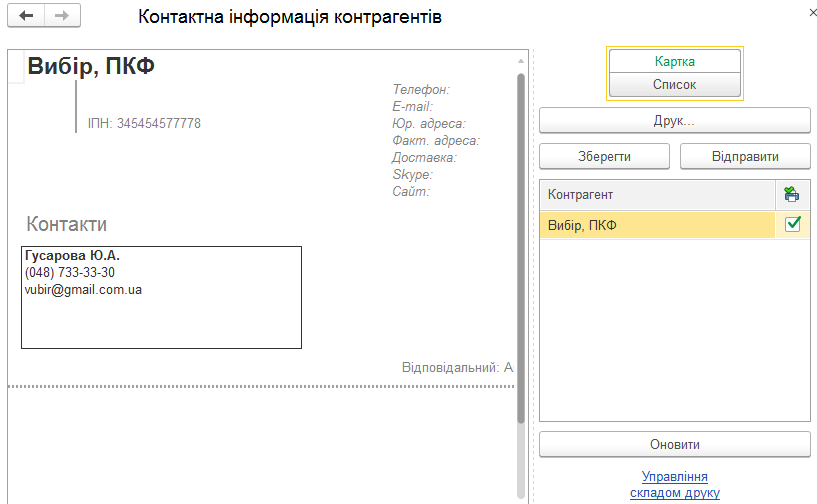Click the phone number (048) 733-33-30

[69, 272]
